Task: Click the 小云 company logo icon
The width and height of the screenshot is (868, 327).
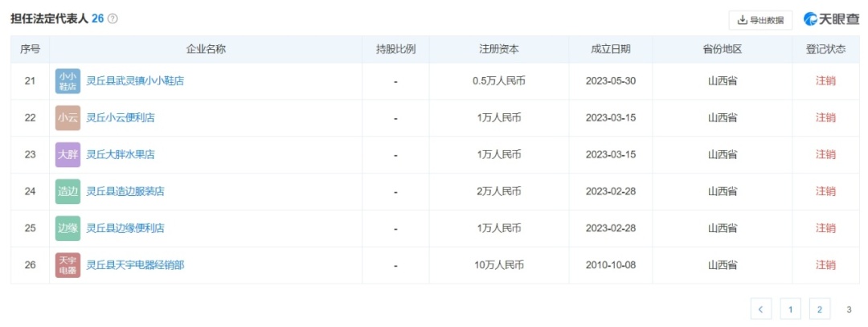Action: click(68, 118)
